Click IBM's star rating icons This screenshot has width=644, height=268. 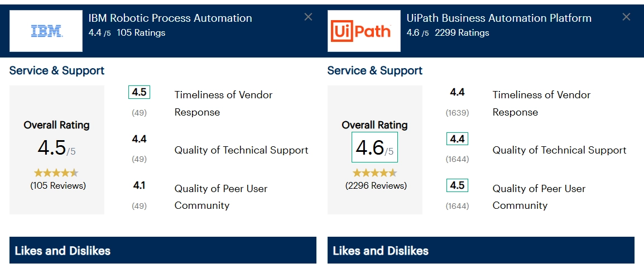click(x=56, y=173)
